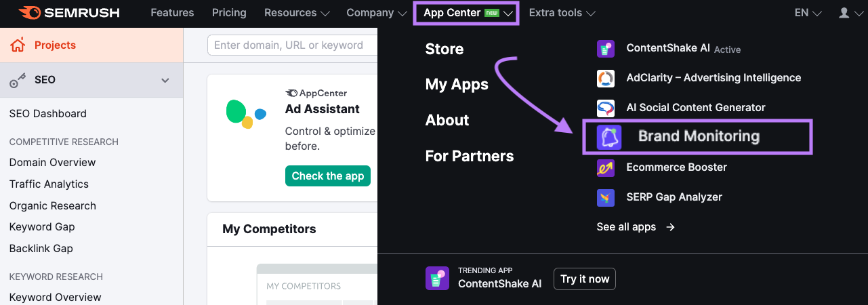Collapse the SEO sidebar section
Image resolution: width=868 pixels, height=305 pixels.
coord(165,81)
